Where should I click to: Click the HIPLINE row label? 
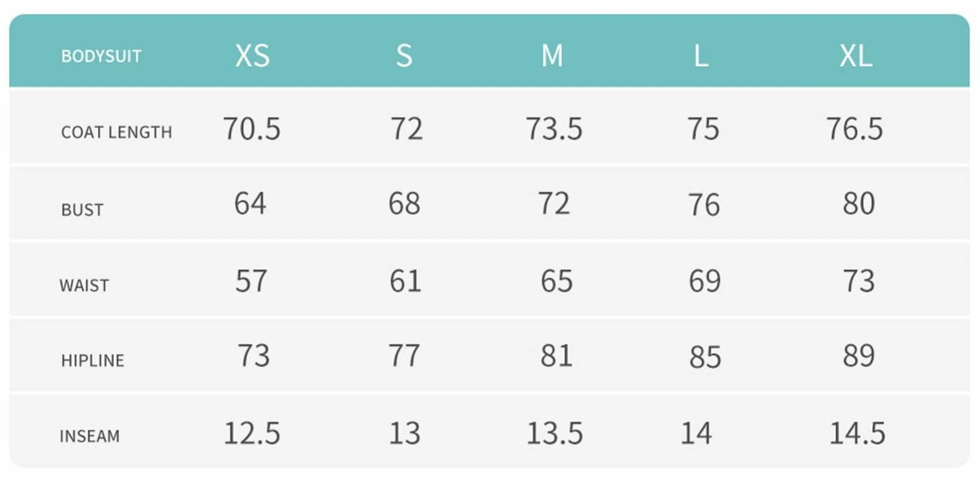[x=92, y=360]
